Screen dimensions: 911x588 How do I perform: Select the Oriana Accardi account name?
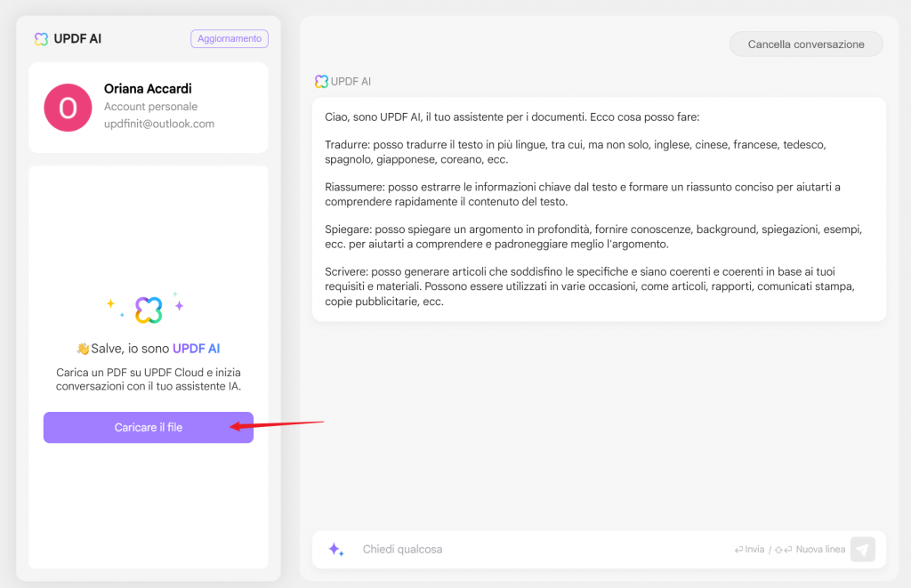tap(148, 89)
